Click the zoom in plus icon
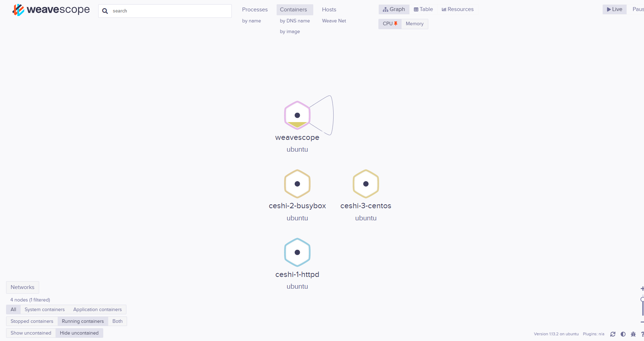The image size is (644, 341). tap(642, 289)
